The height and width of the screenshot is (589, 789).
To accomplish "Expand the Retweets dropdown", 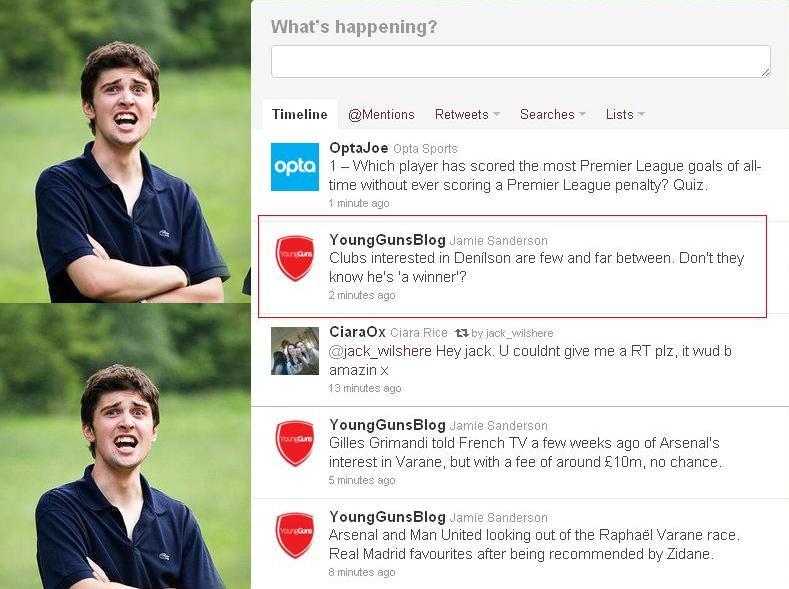I will pyautogui.click(x=467, y=115).
